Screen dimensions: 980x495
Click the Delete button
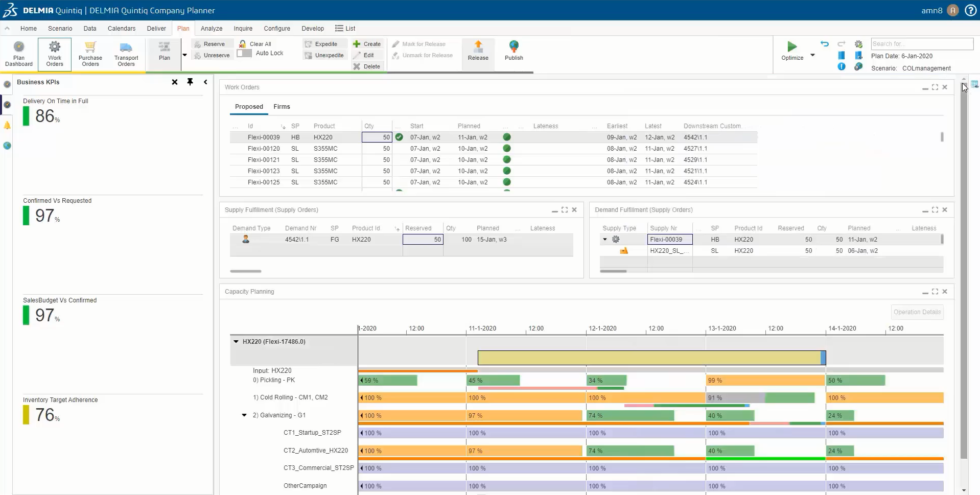(367, 66)
